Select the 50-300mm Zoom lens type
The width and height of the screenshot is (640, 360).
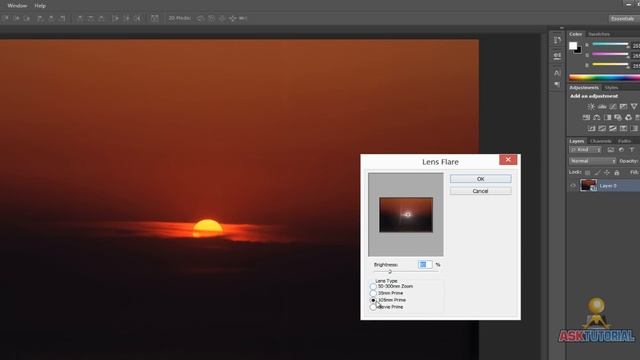pyautogui.click(x=373, y=287)
